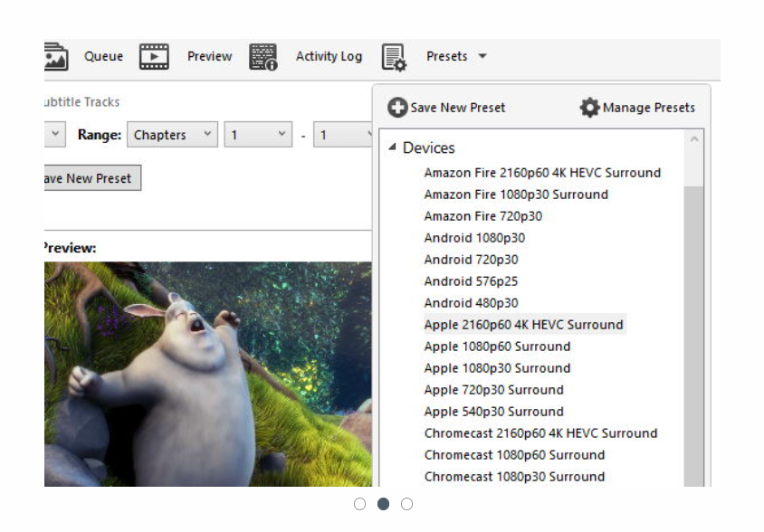Select Apple 2160p60 4K HEVC Surround preset
The image size is (764, 532).
(x=524, y=325)
